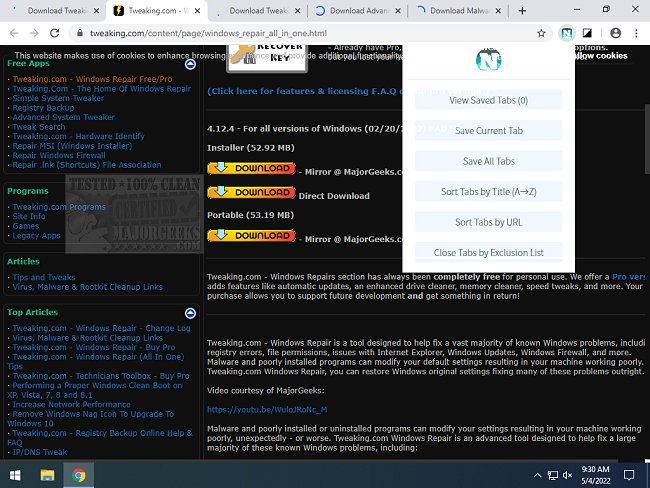
Task: Open Advanced System Tweaker link
Action: [63, 117]
